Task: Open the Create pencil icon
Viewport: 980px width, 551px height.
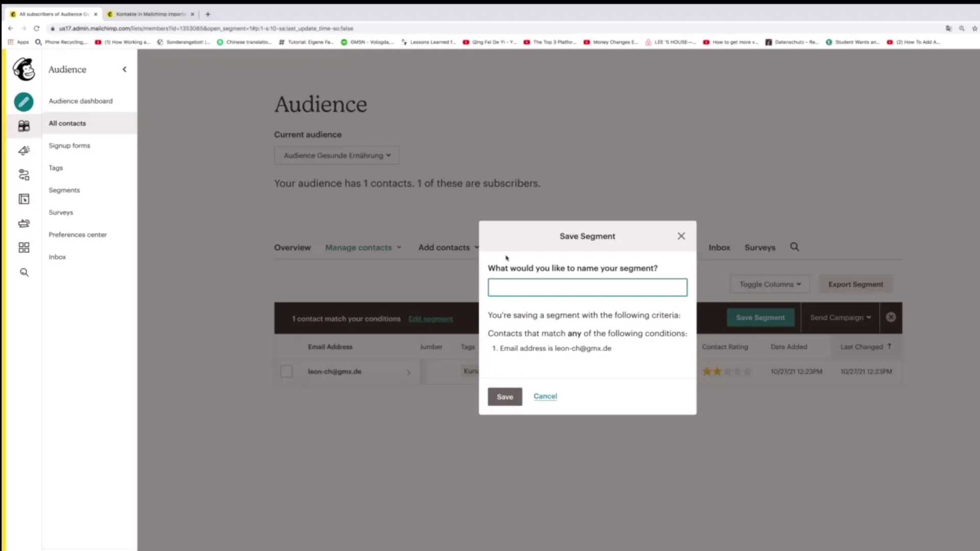Action: pos(23,102)
